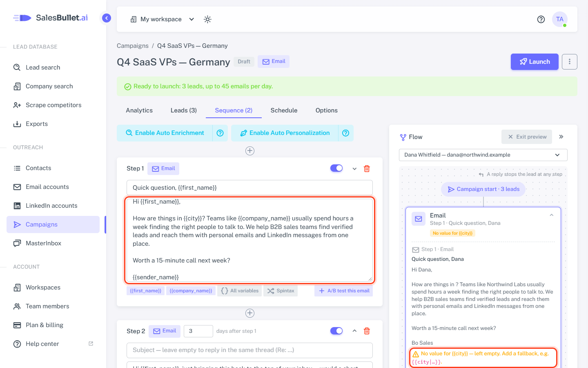588x368 pixels.
Task: Go to MasterInbox
Action: pos(53,243)
